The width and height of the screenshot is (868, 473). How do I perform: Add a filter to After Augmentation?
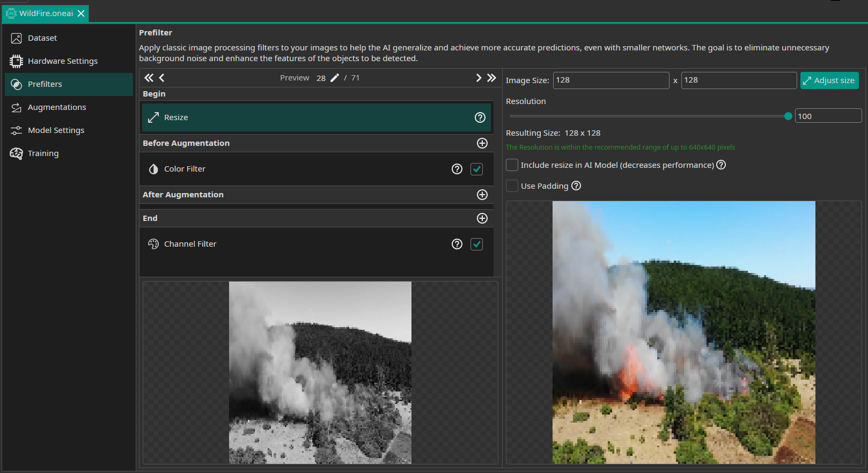tap(482, 195)
